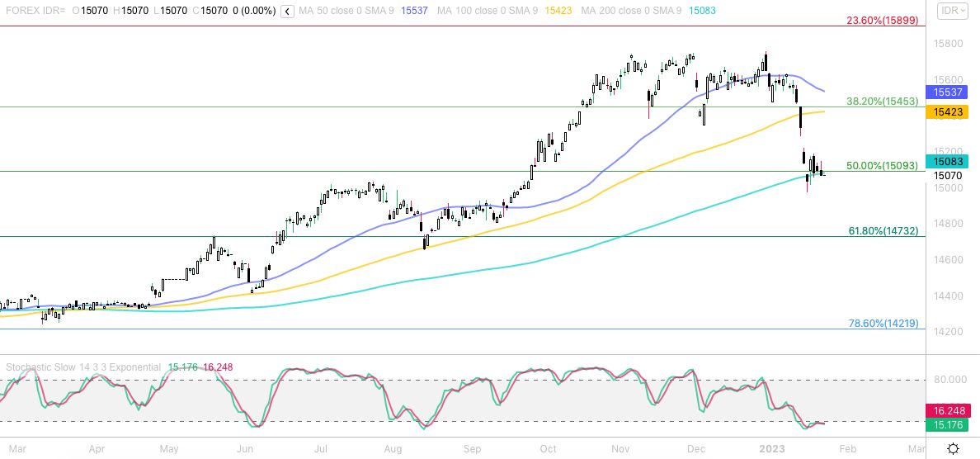Select the 78.60%(14219) Fibonacci label
Viewport: 980px width, 459px height.
tap(883, 324)
